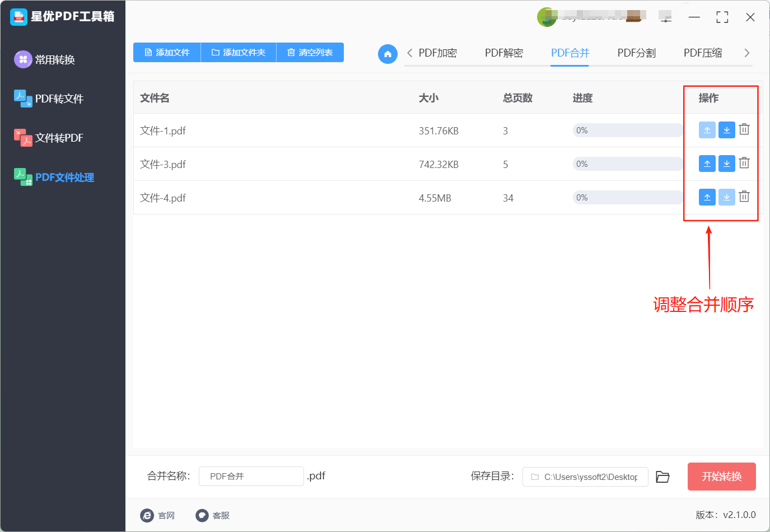Maximize the application window

click(722, 17)
